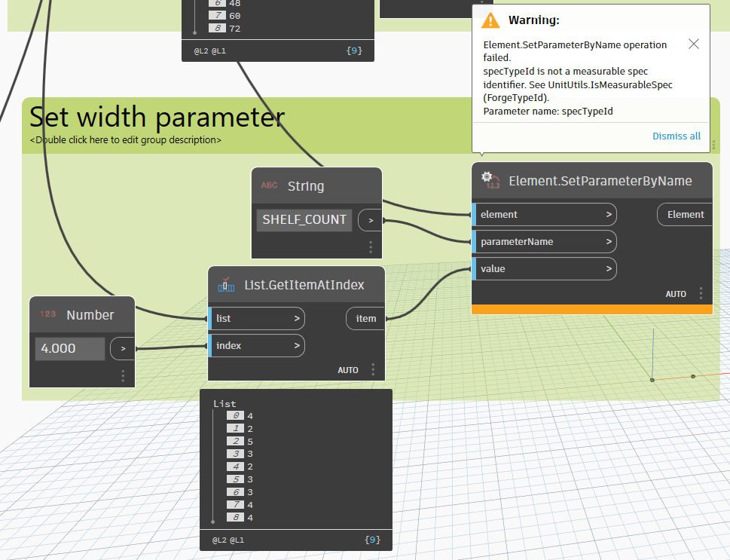This screenshot has width=730, height=560.
Task: Click the String node ABC icon
Action: (x=269, y=185)
